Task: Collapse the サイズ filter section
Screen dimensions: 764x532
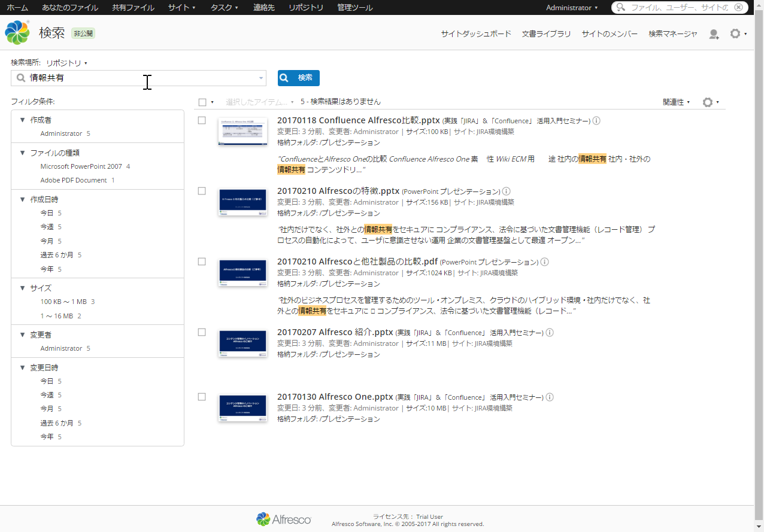Action: click(x=23, y=288)
